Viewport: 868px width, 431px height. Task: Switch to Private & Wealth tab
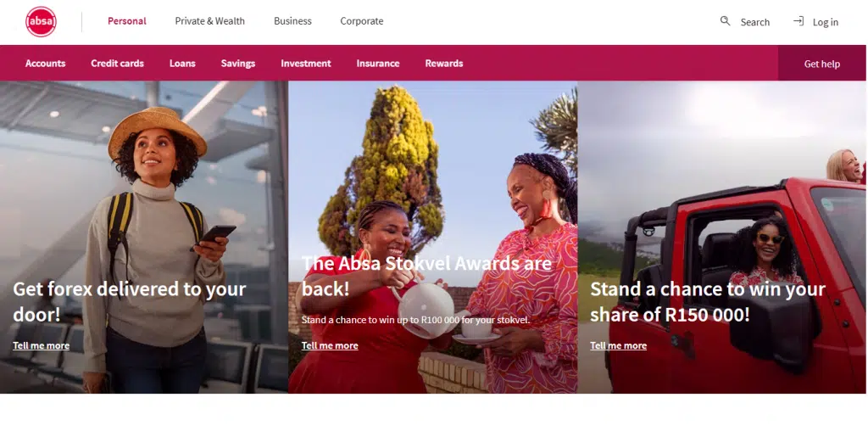click(x=210, y=21)
